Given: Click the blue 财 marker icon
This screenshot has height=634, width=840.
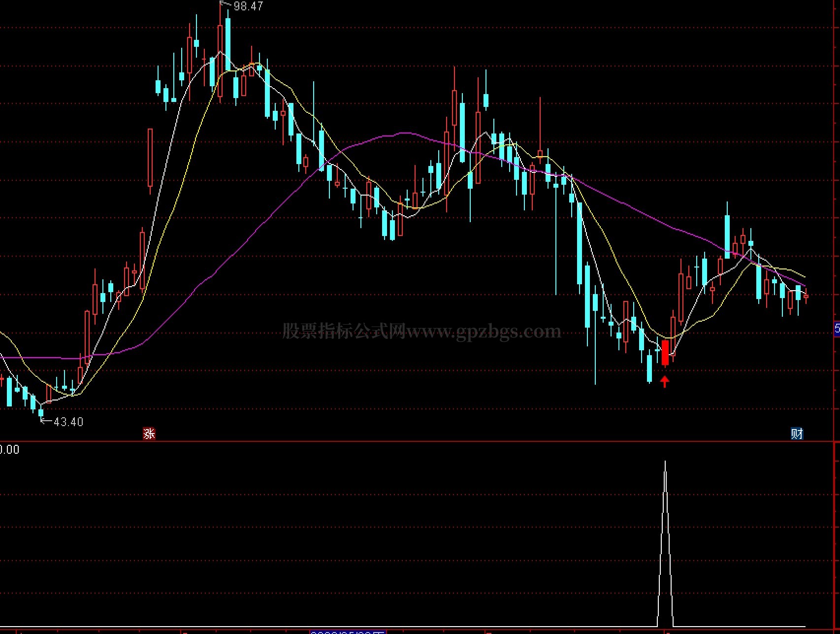Looking at the screenshot, I should tap(797, 434).
